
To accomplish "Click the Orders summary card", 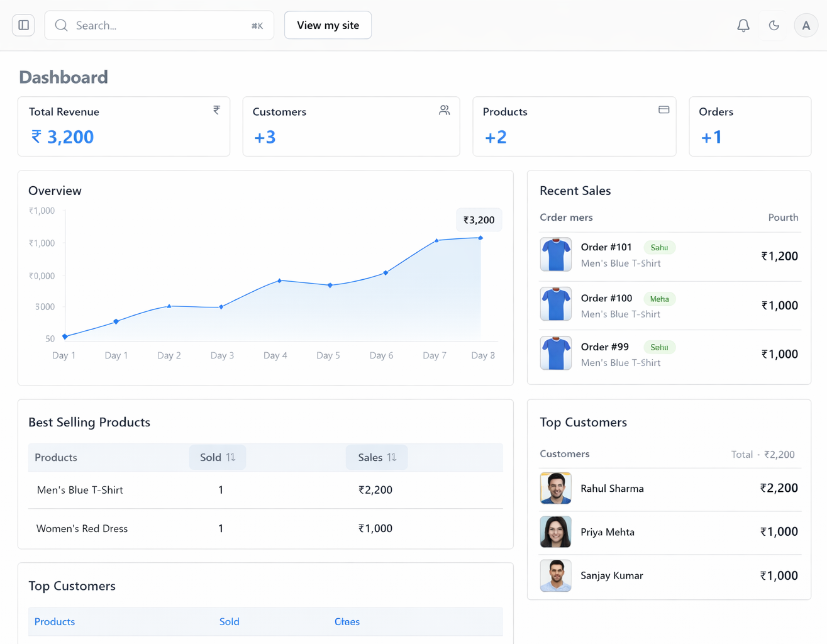I will coord(750,126).
